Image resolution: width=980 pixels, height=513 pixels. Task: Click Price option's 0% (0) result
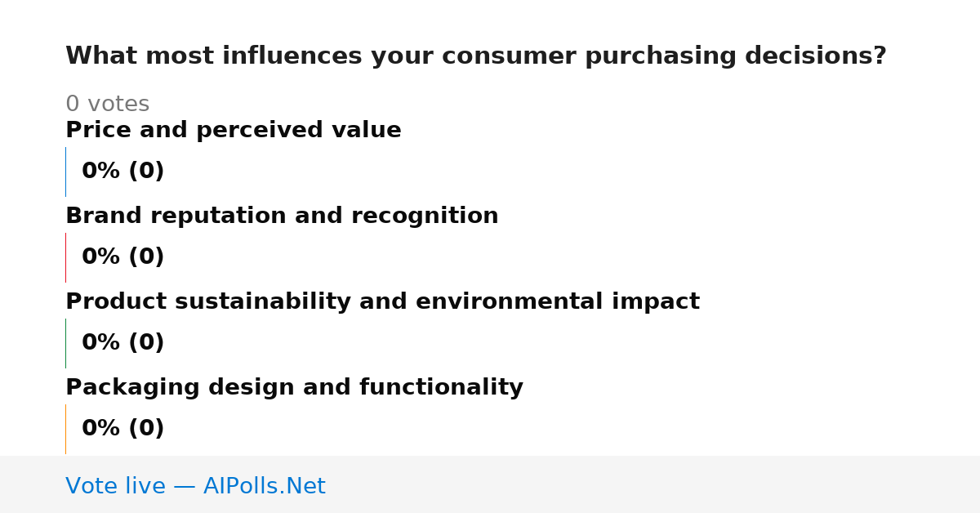(123, 172)
